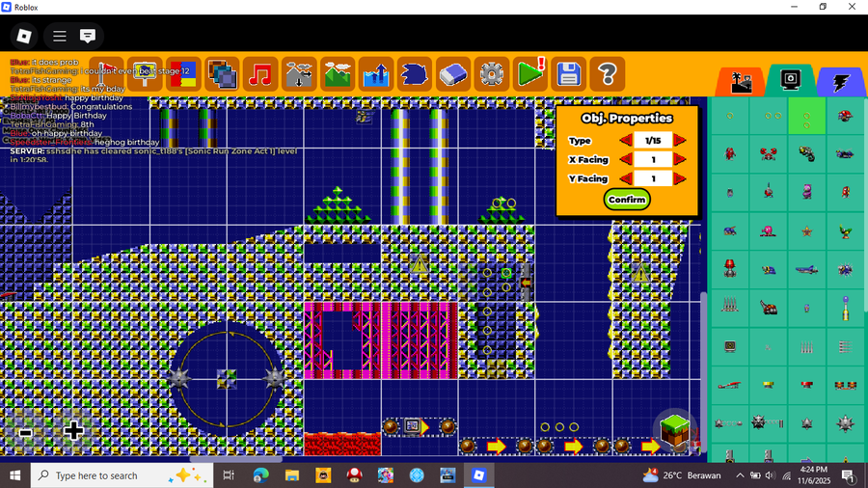Open the red-blue-yellow color palette tool
Image resolution: width=868 pixels, height=488 pixels.
183,73
